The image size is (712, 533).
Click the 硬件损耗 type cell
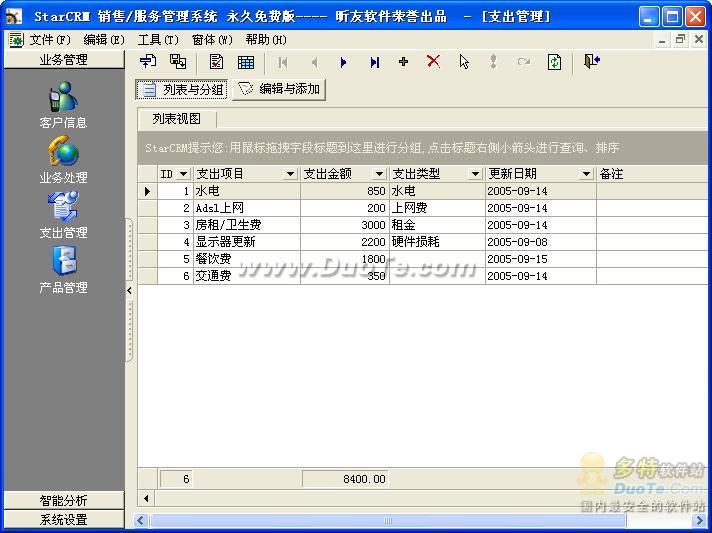coord(437,242)
